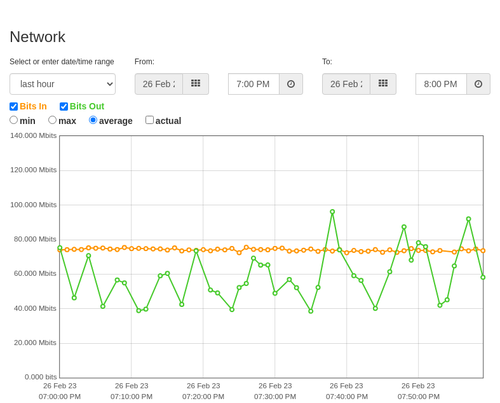Click the 07:40:00 PM time axis label
Image resolution: width=500 pixels, height=403 pixels.
(347, 397)
